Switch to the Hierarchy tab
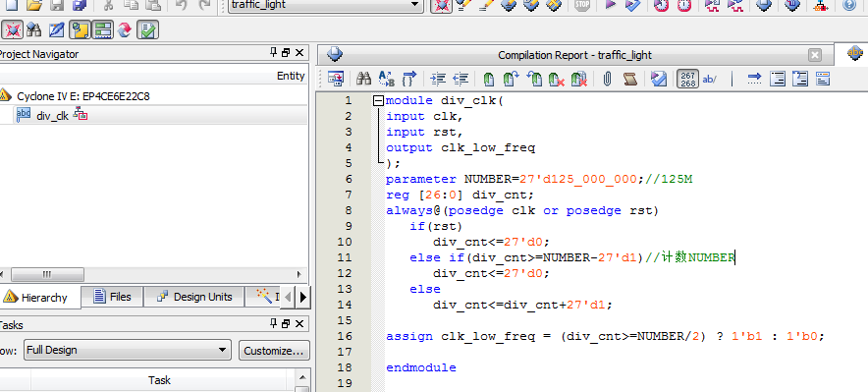Image resolution: width=868 pixels, height=392 pixels. (x=40, y=298)
